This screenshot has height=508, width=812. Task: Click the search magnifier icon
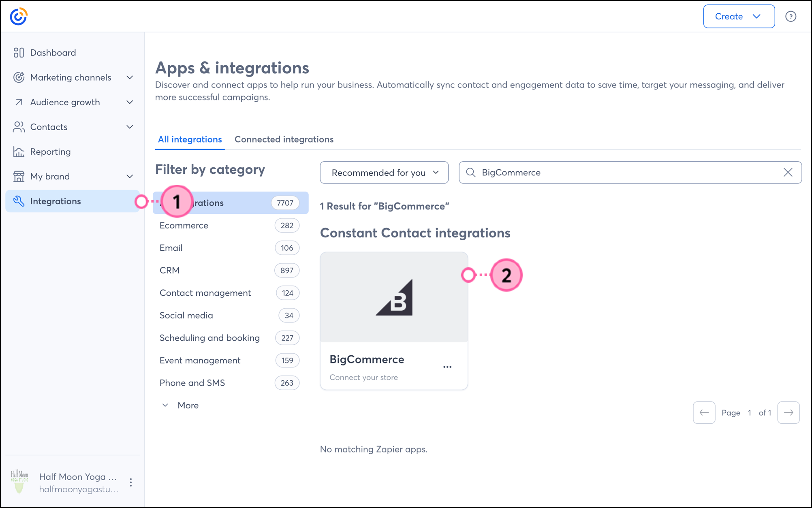pyautogui.click(x=470, y=173)
